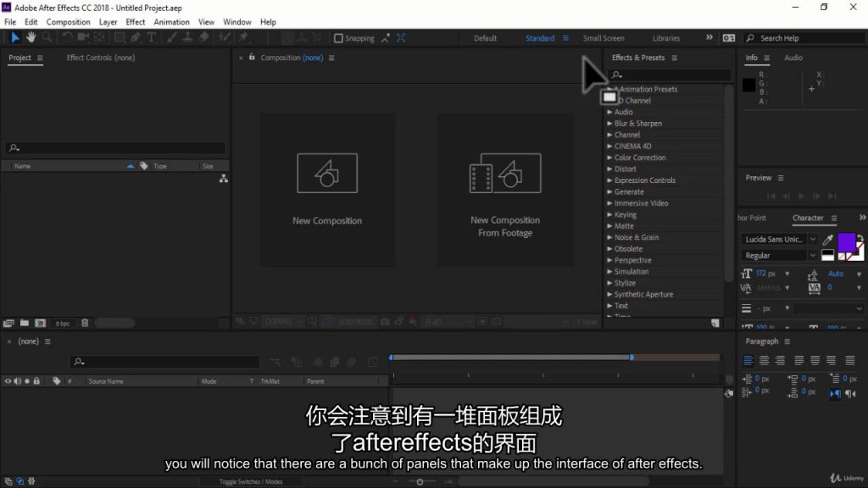Screen dimensions: 868x488
Task: Delete selected project items with trash icon
Action: coord(85,323)
